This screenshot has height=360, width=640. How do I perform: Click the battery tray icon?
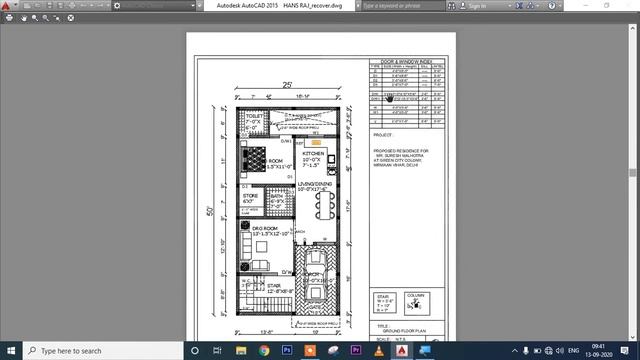[x=537, y=351]
